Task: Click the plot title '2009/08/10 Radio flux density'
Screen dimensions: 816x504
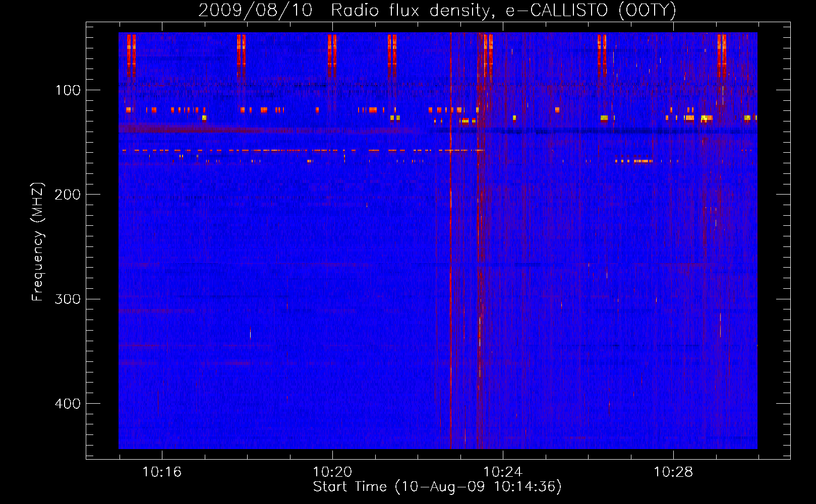Action: tap(437, 11)
